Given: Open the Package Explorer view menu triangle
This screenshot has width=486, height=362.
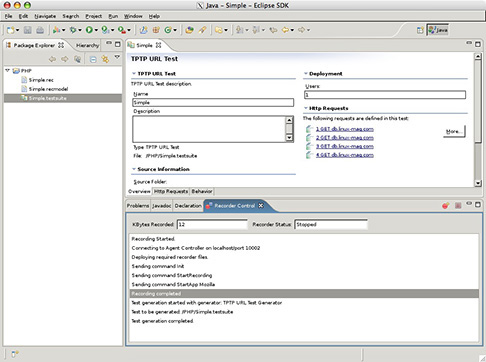Looking at the screenshot, I should point(117,57).
